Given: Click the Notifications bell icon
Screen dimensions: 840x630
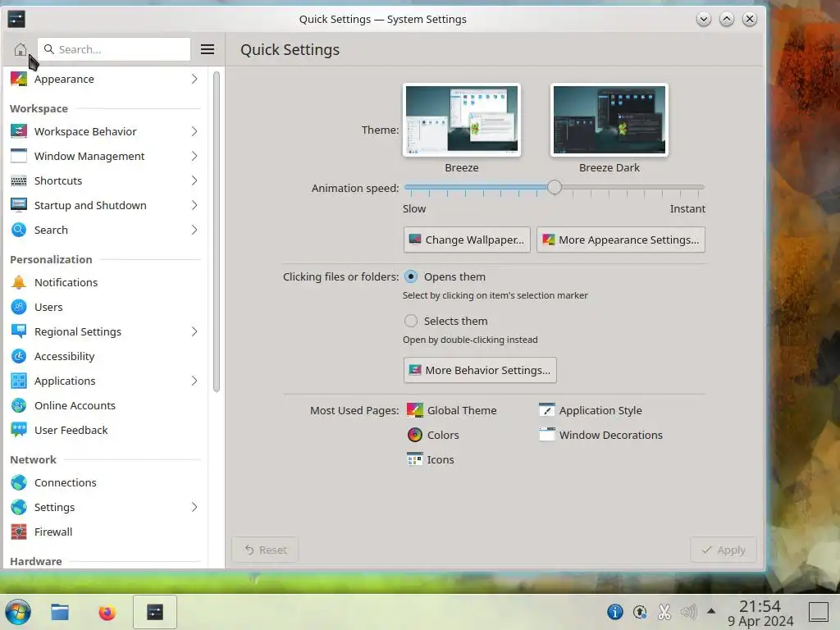Looking at the screenshot, I should [19, 282].
